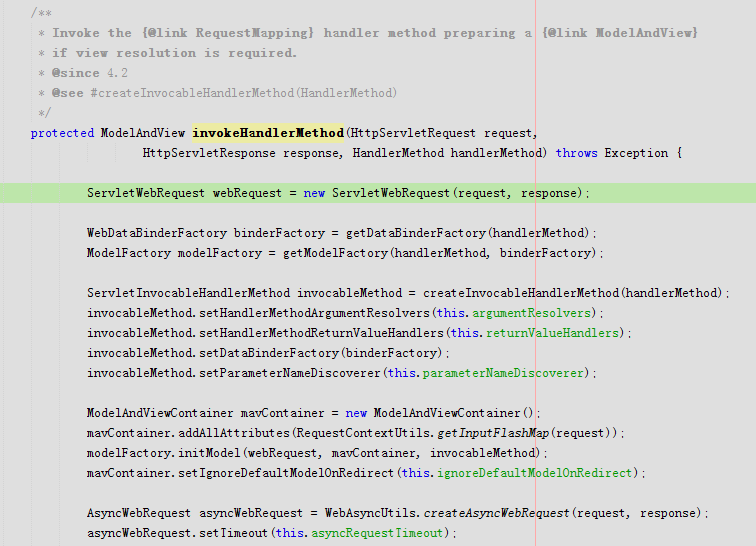Click '#createInvocableHandlerMethod(HandlerMethod)' in @see Javadoc

244,93
